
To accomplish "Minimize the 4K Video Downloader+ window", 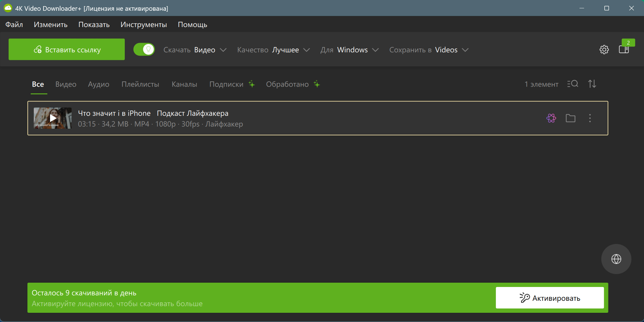I will tap(582, 8).
